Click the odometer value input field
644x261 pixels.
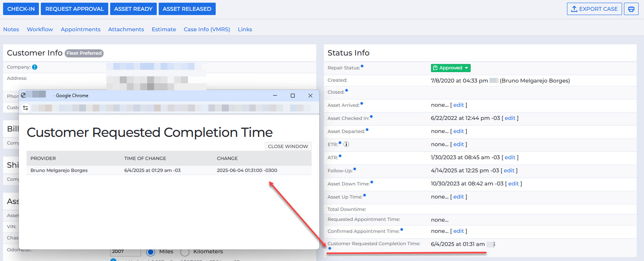(x=126, y=252)
